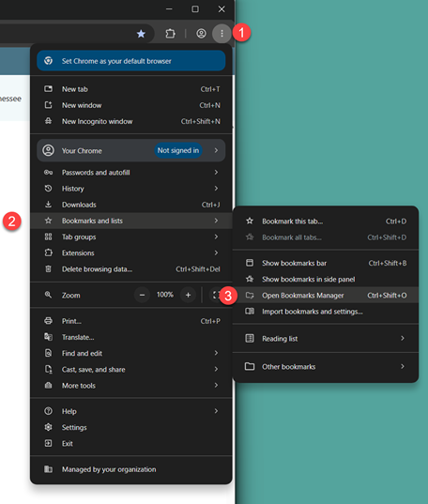
Task: Click the Not signed in badge
Action: click(178, 150)
